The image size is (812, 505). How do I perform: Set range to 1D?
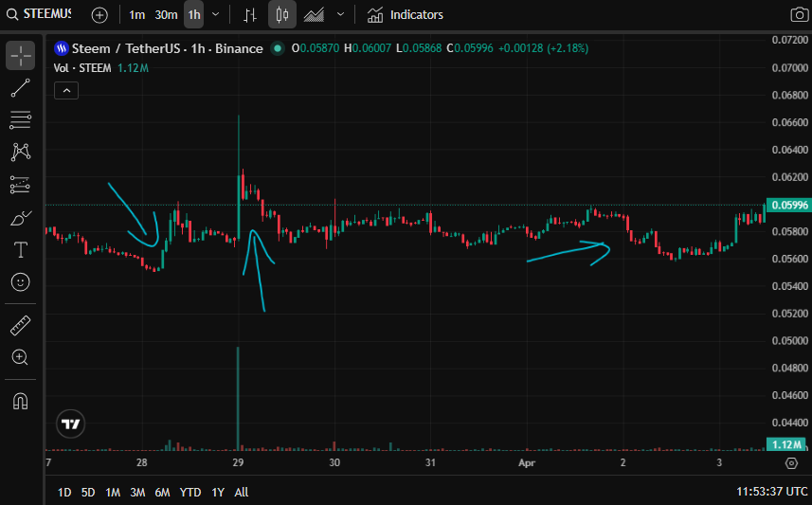pyautogui.click(x=64, y=492)
